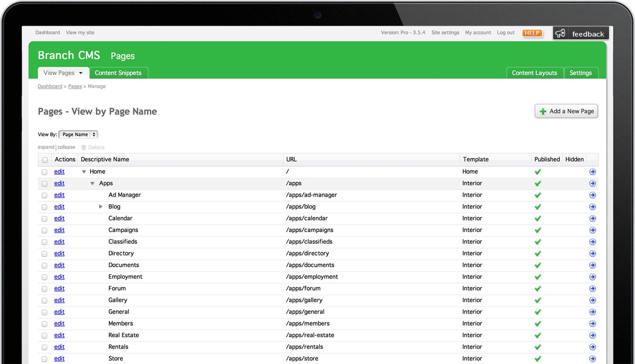Click the arrow icon in General row
635x364 pixels.
click(592, 312)
